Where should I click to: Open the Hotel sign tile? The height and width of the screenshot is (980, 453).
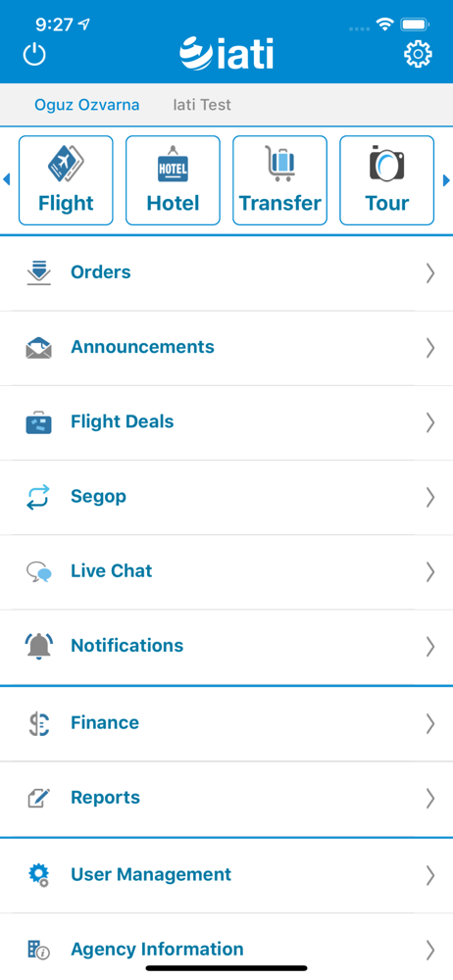click(173, 180)
